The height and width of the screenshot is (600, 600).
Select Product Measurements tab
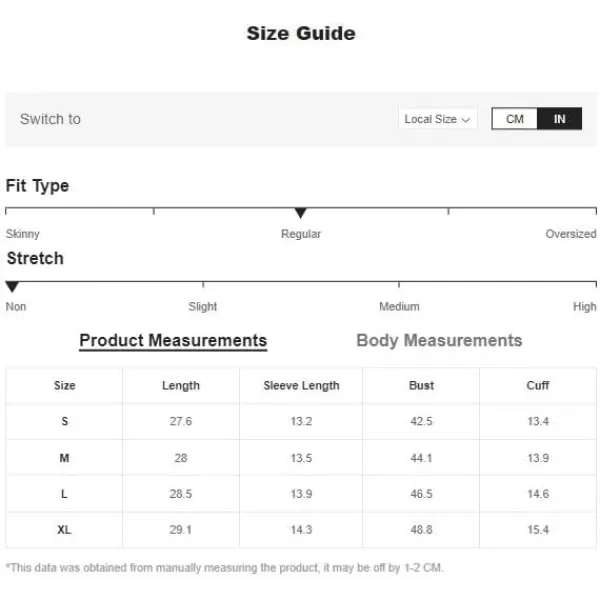click(173, 341)
